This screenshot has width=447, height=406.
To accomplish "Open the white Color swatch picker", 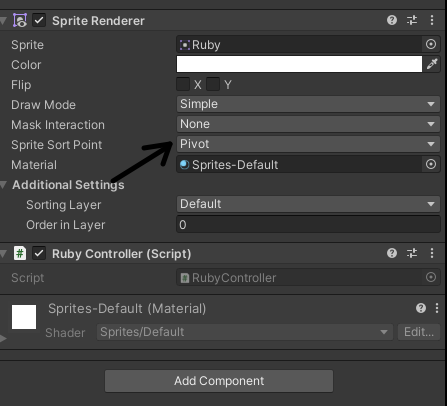I will [x=299, y=64].
